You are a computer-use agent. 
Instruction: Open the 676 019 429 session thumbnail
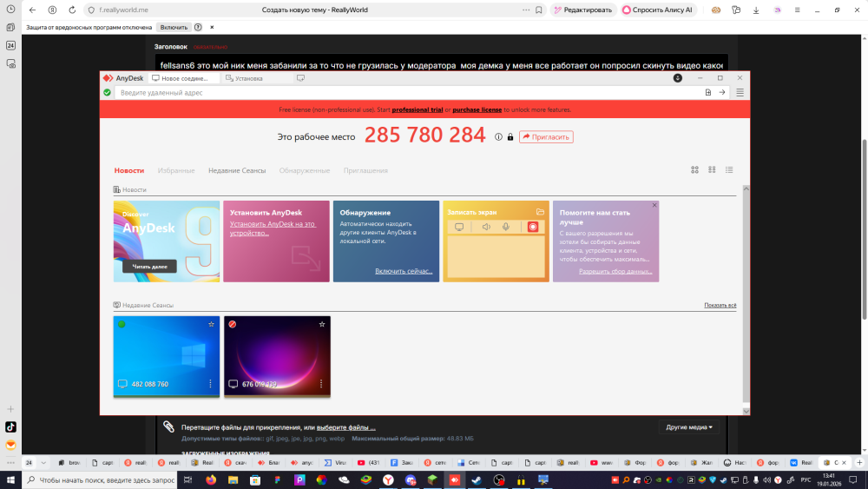pos(278,356)
